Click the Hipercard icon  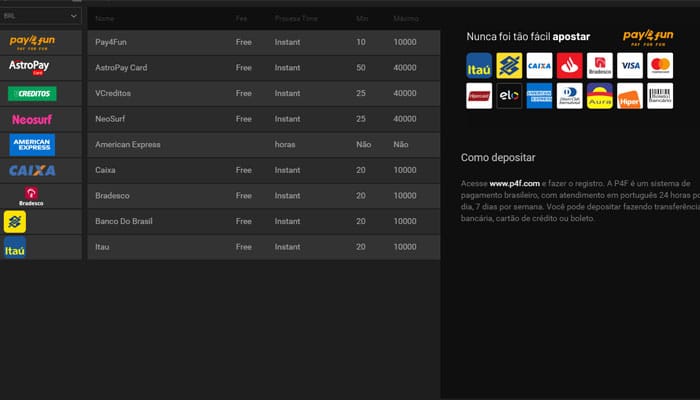[x=479, y=96]
